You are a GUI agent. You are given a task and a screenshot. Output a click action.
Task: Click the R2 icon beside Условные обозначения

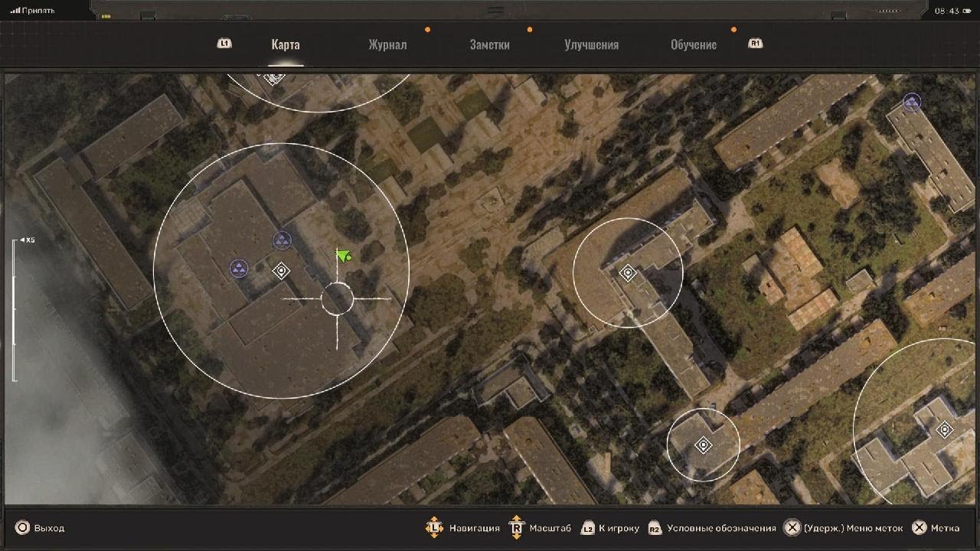point(655,528)
